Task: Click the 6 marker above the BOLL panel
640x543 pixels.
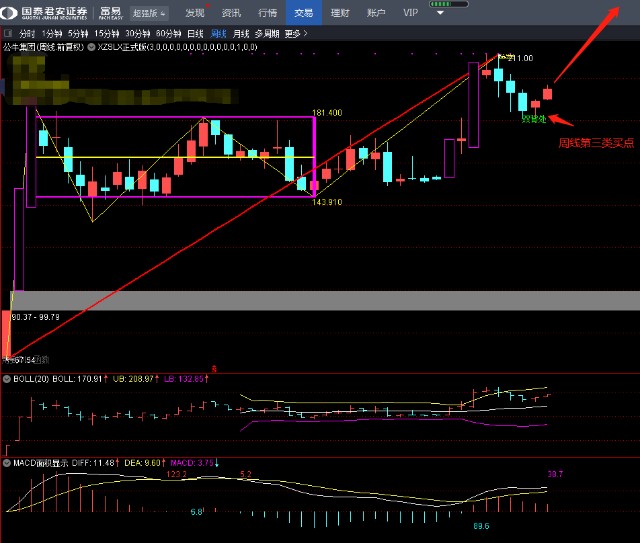Action: click(x=214, y=369)
